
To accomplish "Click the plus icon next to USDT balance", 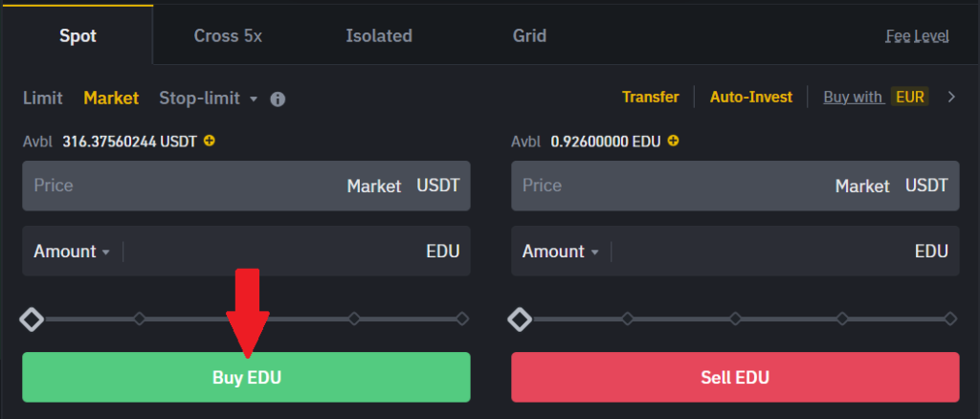I will (x=210, y=142).
